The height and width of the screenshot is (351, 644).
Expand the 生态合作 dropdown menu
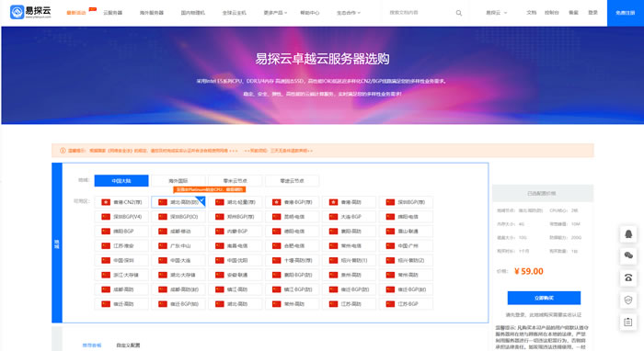pos(349,13)
